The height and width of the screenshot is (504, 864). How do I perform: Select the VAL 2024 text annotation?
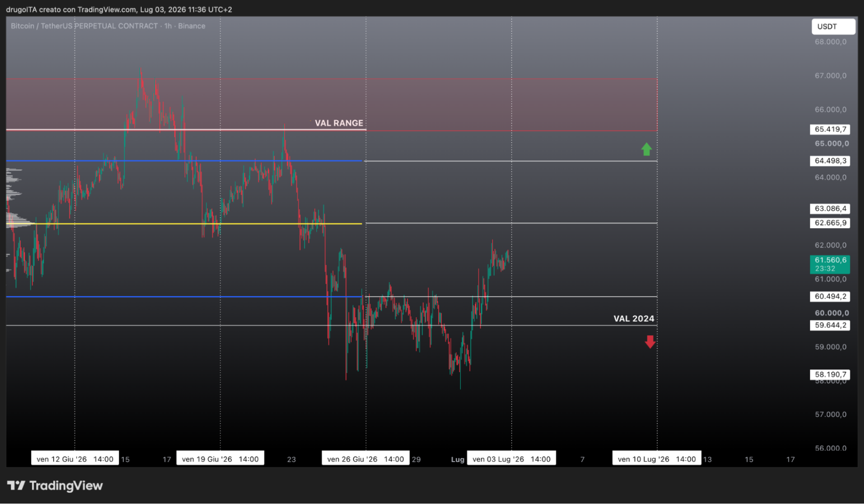tap(634, 319)
